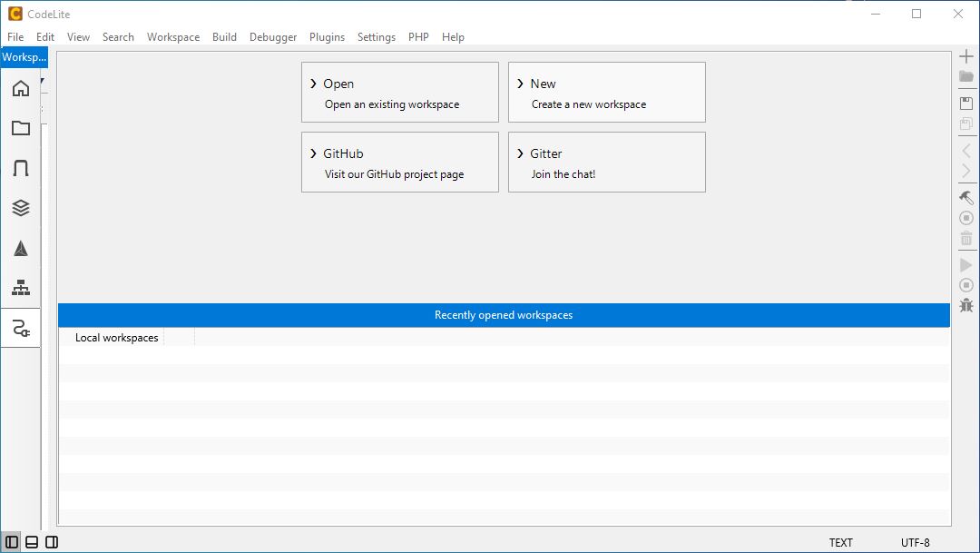Click the Clean project trash icon
The width and height of the screenshot is (980, 553).
966,238
